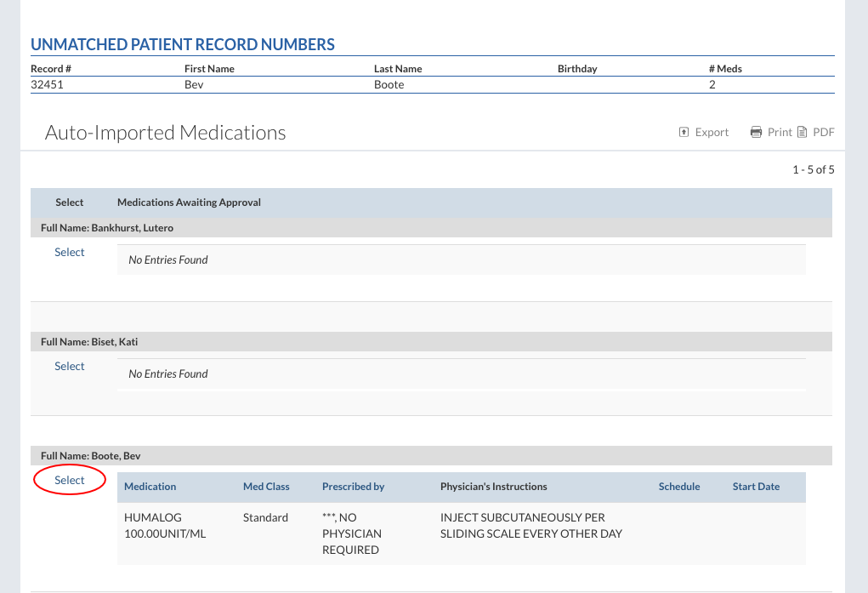The height and width of the screenshot is (593, 868).
Task: Click the Medications Awaiting Approval header
Action: (189, 202)
